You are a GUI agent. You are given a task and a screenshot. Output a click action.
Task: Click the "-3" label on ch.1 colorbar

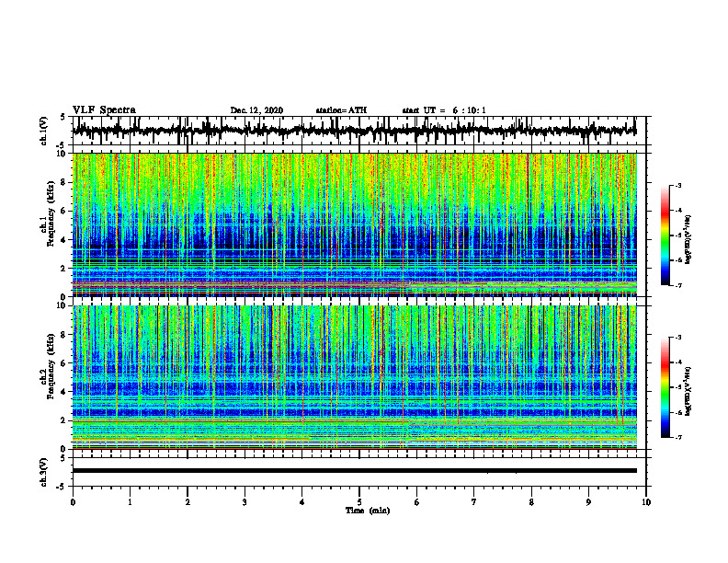(x=677, y=186)
